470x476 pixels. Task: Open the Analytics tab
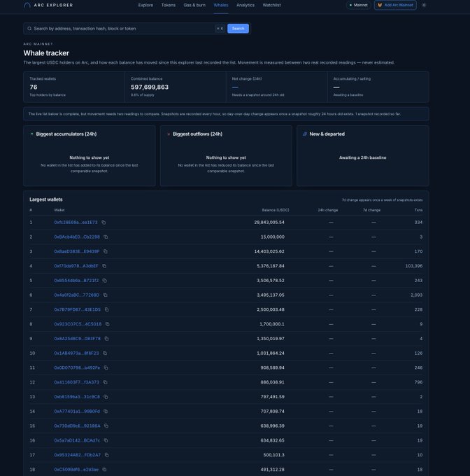[x=245, y=5]
